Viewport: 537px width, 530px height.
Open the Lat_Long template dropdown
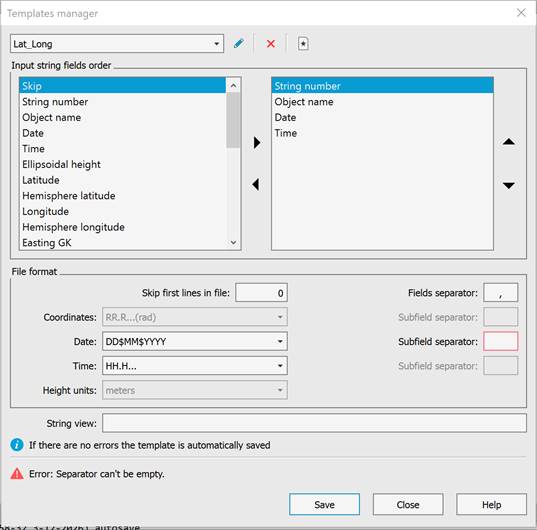click(117, 43)
